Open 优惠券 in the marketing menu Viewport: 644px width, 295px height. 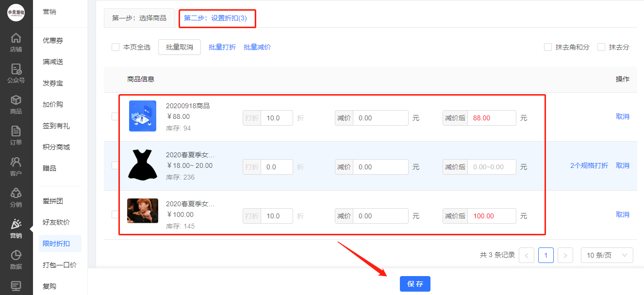(x=53, y=40)
